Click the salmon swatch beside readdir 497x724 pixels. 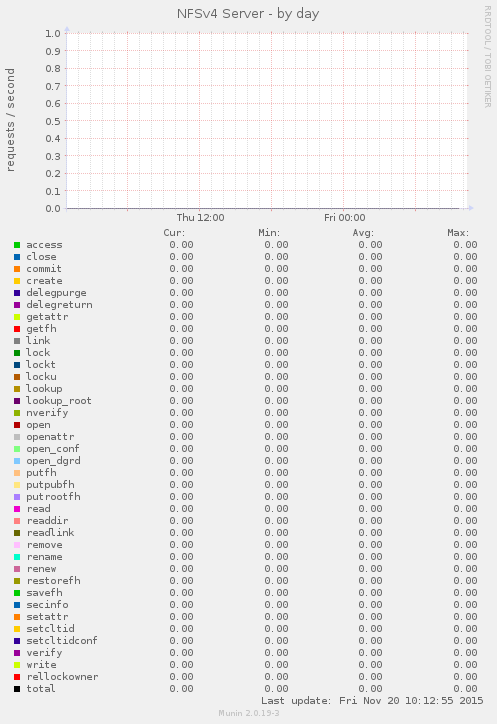[x=17, y=521]
